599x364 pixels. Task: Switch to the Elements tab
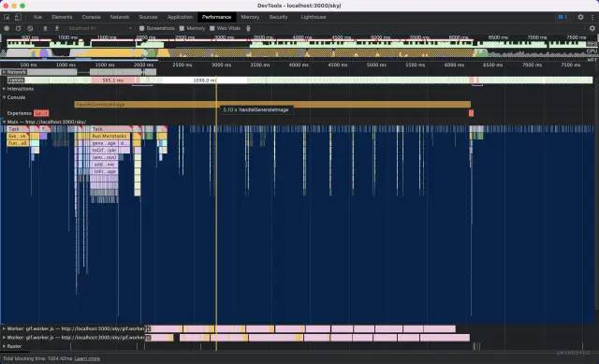pos(62,17)
